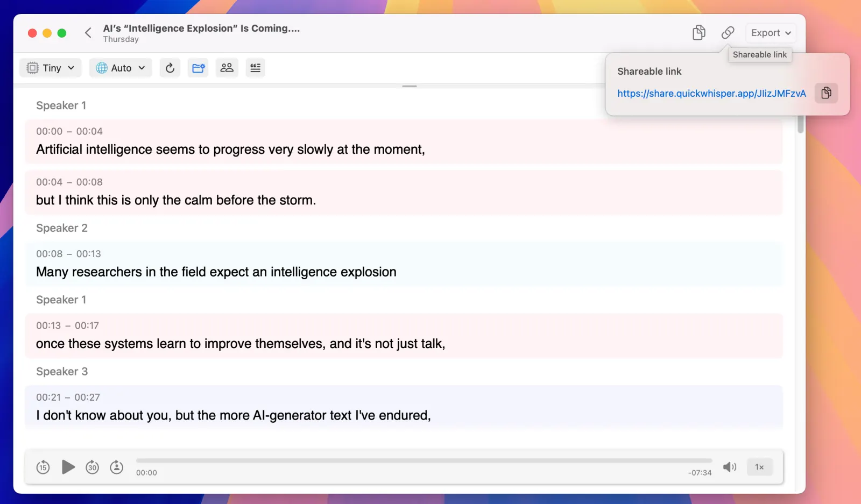Close the window with red button
This screenshot has height=504, width=861.
tap(32, 33)
